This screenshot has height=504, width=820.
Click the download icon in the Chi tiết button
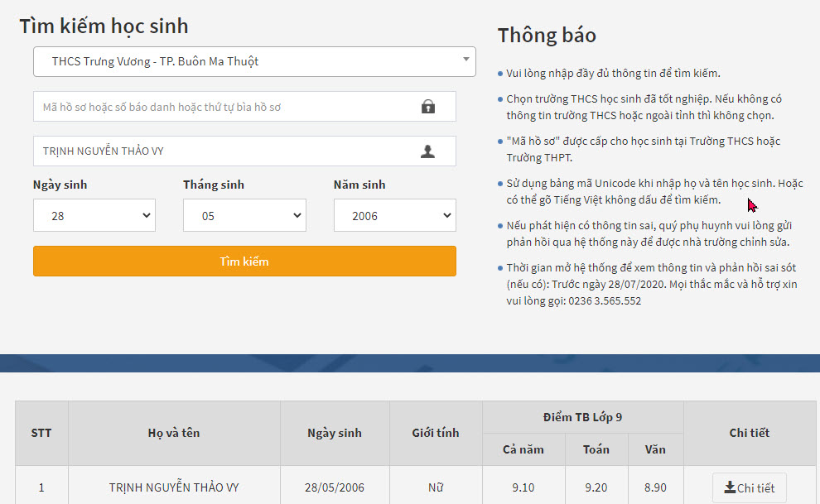tap(730, 487)
